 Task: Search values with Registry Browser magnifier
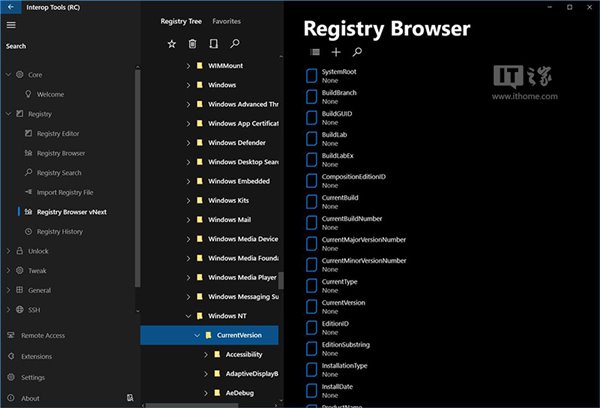tap(357, 52)
